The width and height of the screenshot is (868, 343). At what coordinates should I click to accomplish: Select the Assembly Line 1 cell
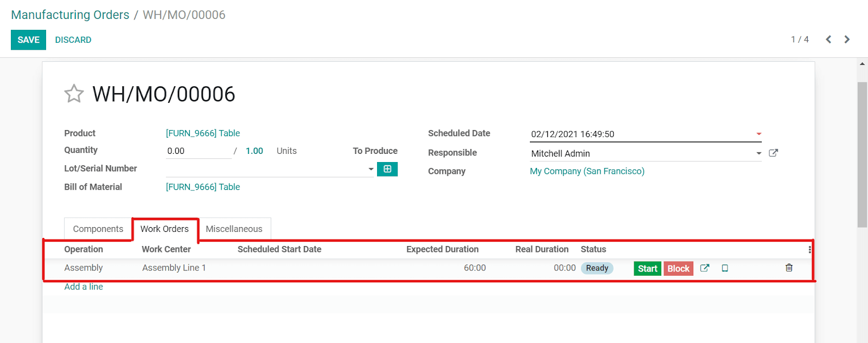[x=174, y=268]
